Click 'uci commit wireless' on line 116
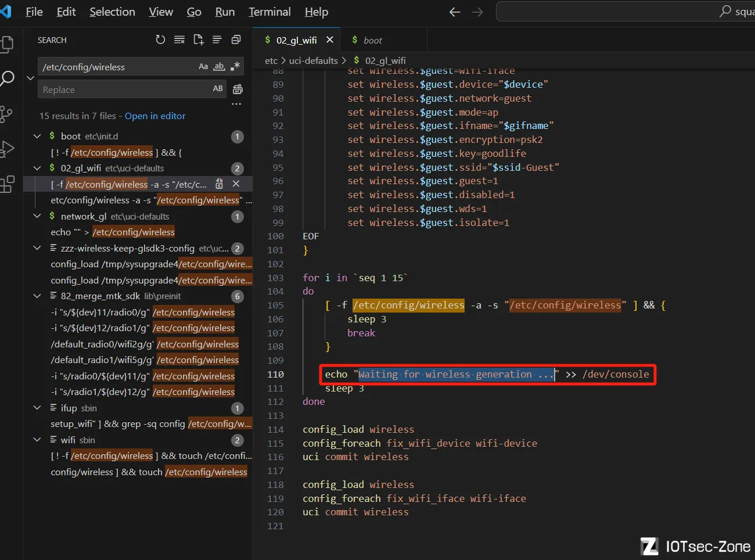This screenshot has height=560, width=755. [x=355, y=457]
